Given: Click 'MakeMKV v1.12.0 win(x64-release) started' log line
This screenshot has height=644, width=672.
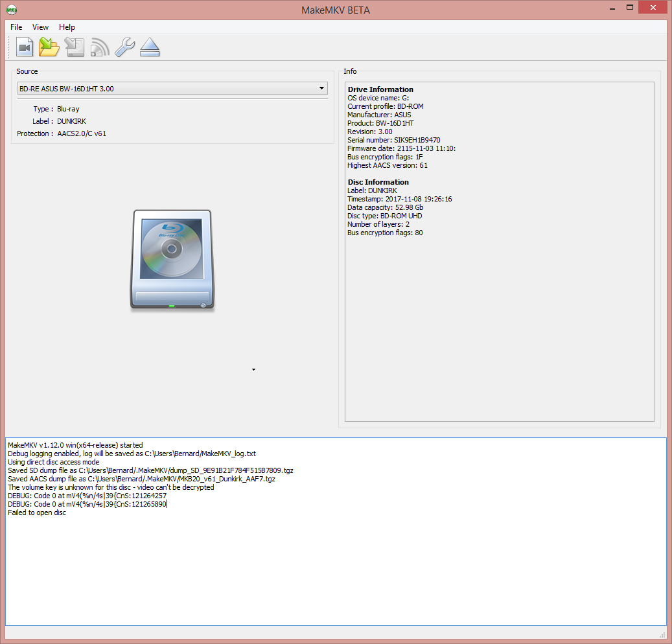Looking at the screenshot, I should 75,445.
